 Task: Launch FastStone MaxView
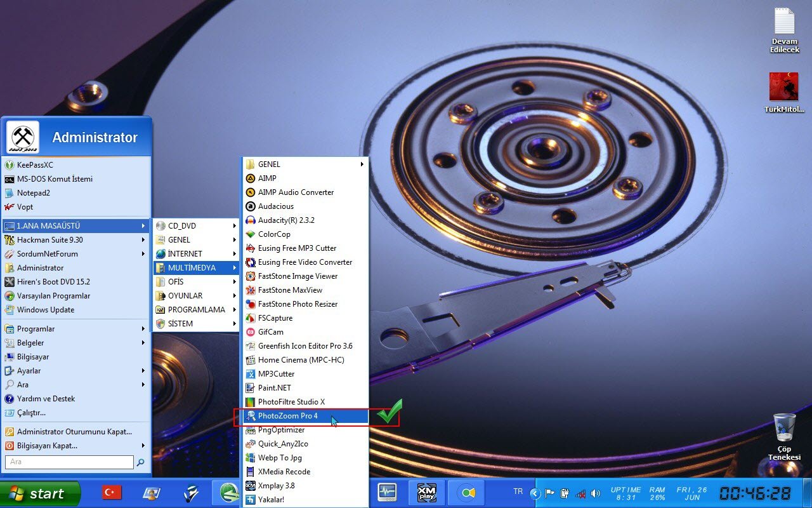pyautogui.click(x=305, y=290)
